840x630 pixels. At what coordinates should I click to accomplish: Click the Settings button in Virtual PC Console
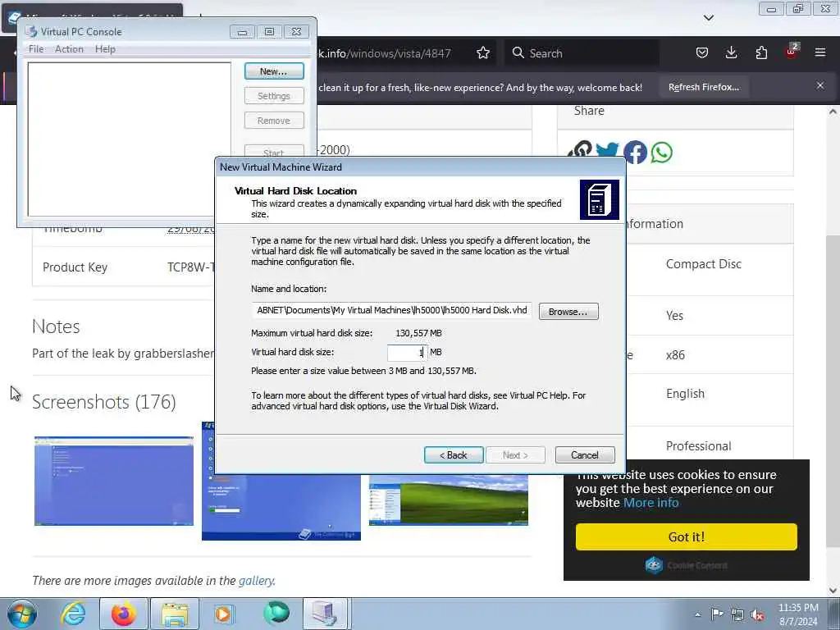pyautogui.click(x=274, y=96)
